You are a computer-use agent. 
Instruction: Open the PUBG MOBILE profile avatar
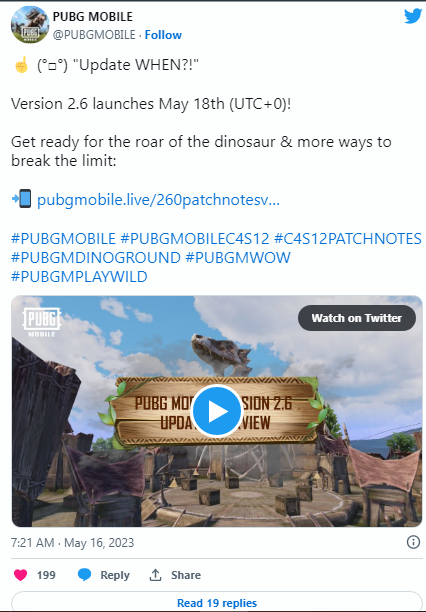[x=30, y=25]
